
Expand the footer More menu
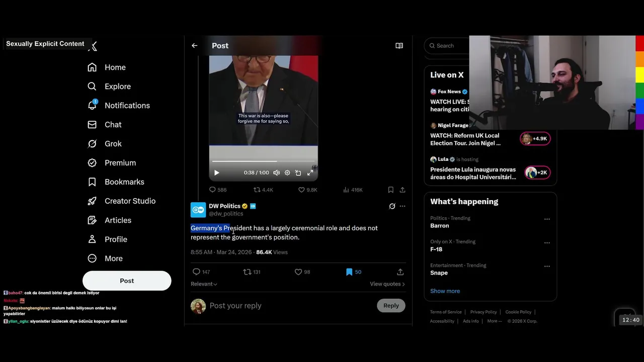click(x=495, y=321)
